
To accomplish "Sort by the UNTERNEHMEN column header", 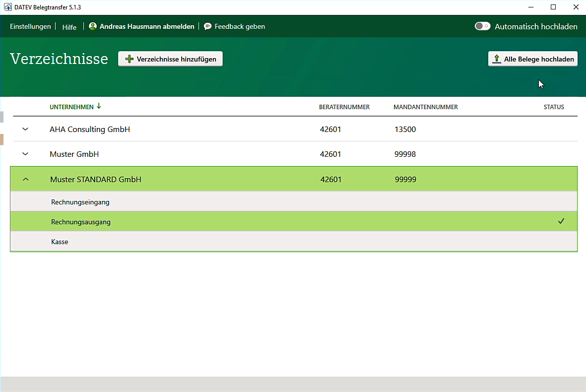I will [71, 107].
